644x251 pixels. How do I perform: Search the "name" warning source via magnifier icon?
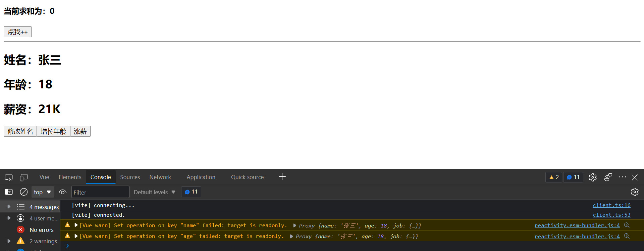[x=627, y=225]
